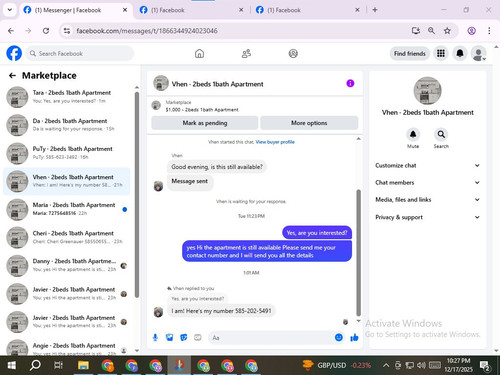Open the Facebook menu grid icon
Screen dimensions: 500x375
coord(441,53)
